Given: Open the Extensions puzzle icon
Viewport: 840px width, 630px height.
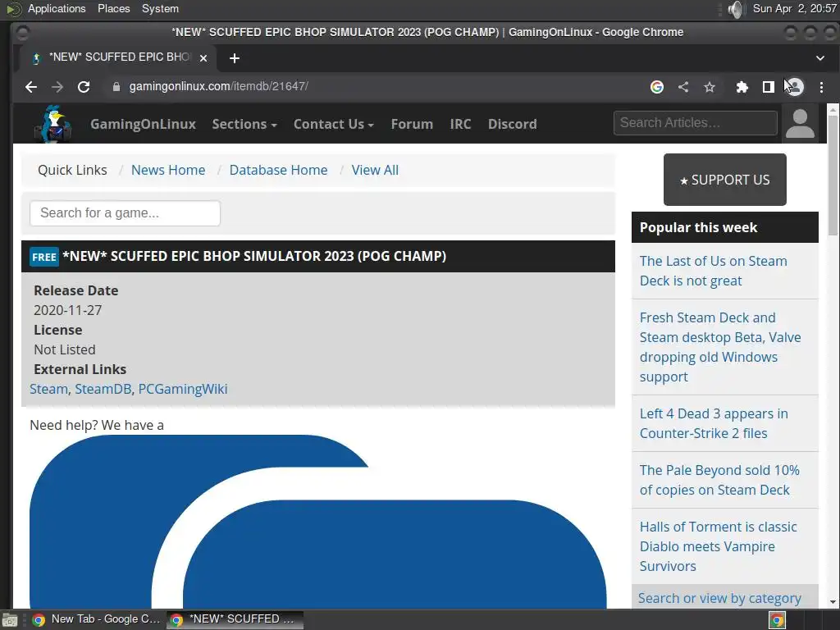Looking at the screenshot, I should point(742,87).
